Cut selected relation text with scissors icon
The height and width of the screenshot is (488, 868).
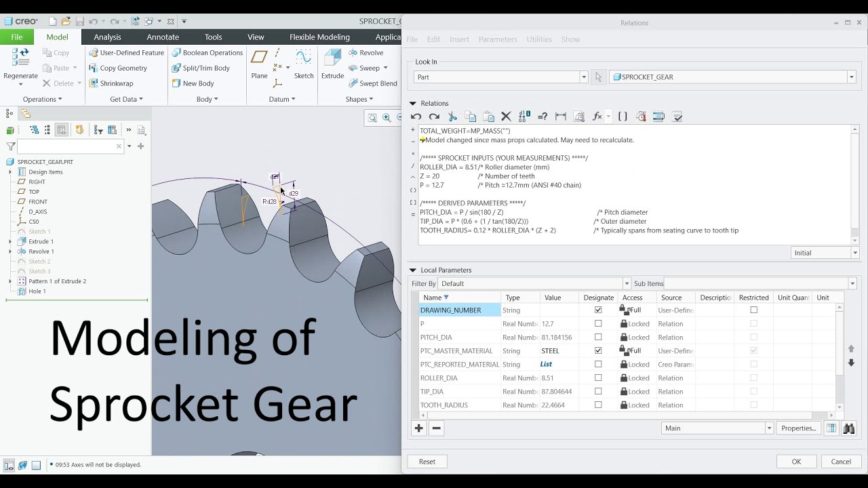pyautogui.click(x=452, y=117)
